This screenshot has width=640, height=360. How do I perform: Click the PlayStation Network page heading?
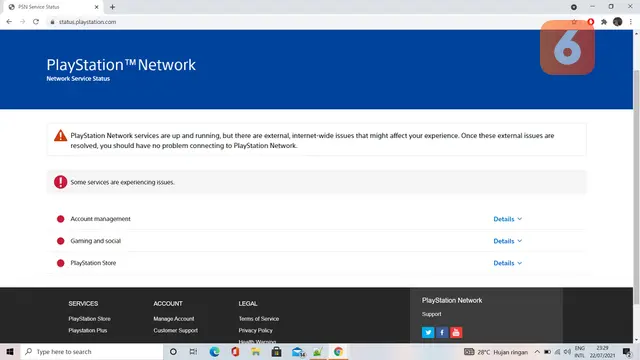(121, 65)
